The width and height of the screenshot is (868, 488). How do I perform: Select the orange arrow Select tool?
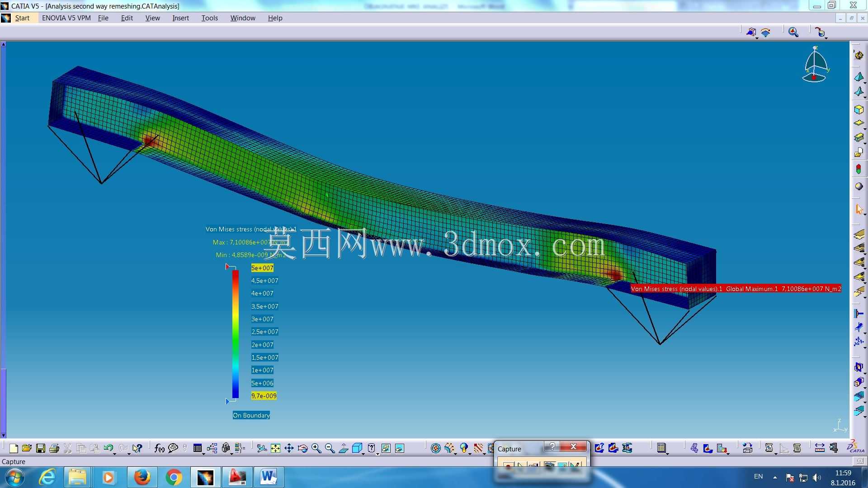point(859,209)
